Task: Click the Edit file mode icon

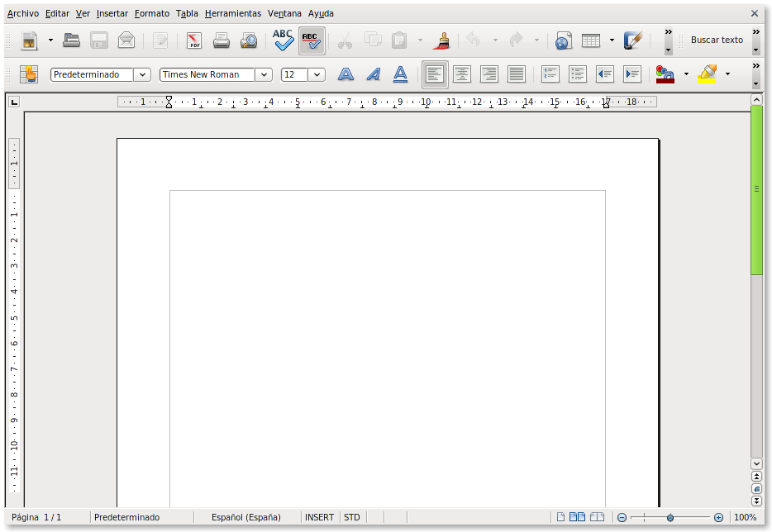Action: pyautogui.click(x=160, y=40)
